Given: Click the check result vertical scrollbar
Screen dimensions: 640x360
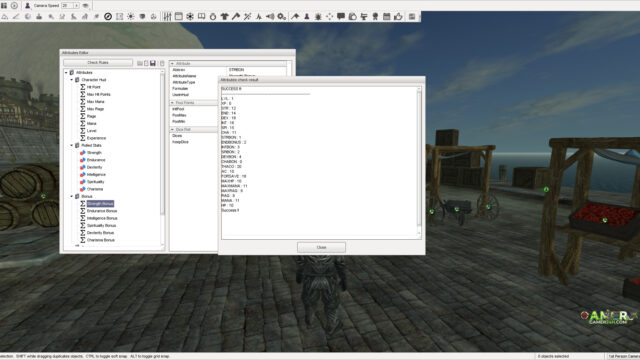Looking at the screenshot, I should click(x=419, y=162).
